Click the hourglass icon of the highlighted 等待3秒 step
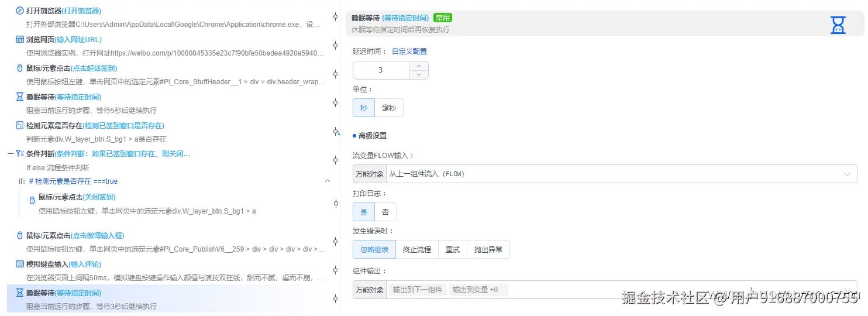The height and width of the screenshot is (316, 868). click(x=20, y=293)
